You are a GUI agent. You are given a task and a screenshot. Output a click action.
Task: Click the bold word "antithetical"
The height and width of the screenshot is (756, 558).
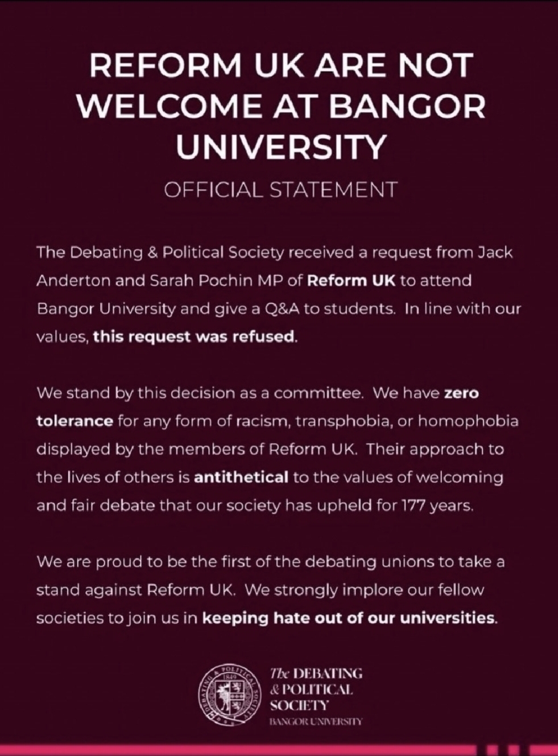241,476
